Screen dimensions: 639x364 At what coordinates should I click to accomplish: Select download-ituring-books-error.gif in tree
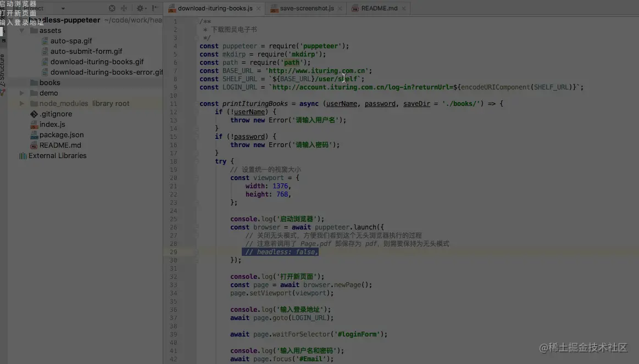(107, 72)
